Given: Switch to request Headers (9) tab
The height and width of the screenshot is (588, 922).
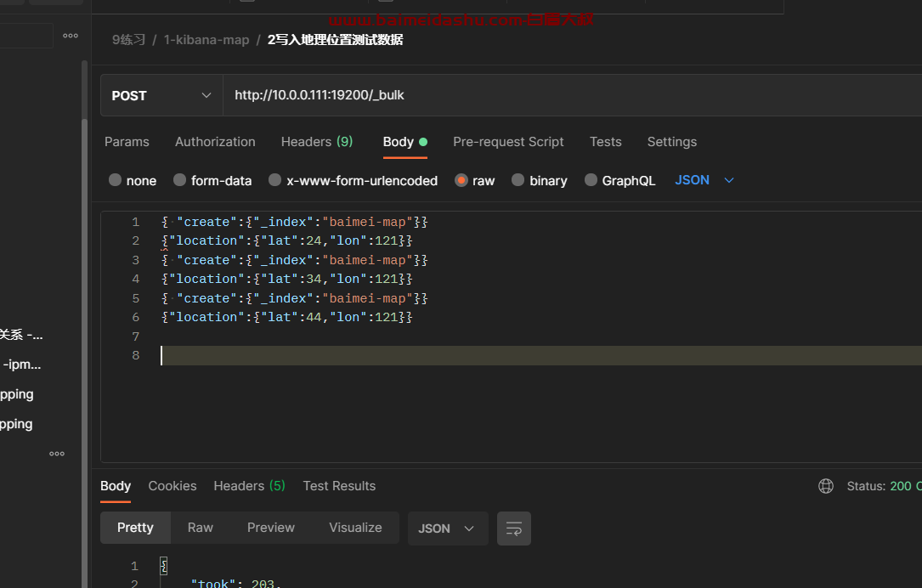Looking at the screenshot, I should [x=317, y=142].
